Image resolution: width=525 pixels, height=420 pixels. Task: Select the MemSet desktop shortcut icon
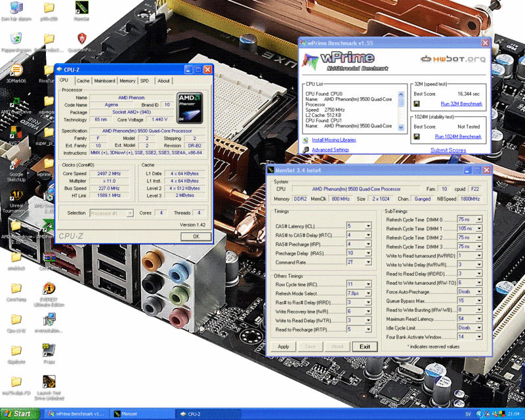[x=81, y=7]
